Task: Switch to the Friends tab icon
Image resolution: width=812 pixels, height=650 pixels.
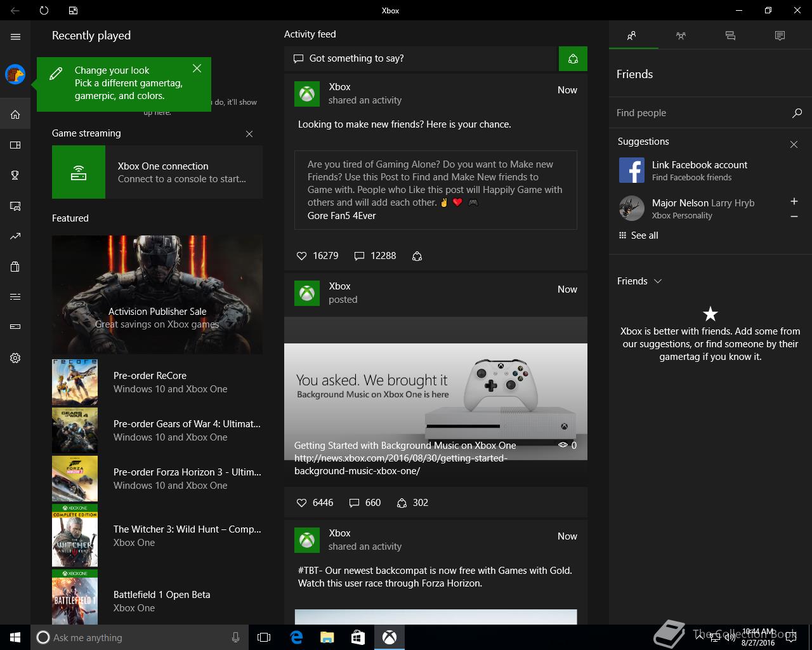Action: point(632,36)
